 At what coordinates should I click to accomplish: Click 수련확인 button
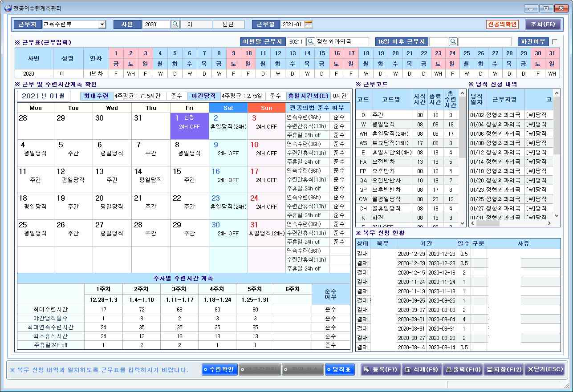tap(219, 369)
